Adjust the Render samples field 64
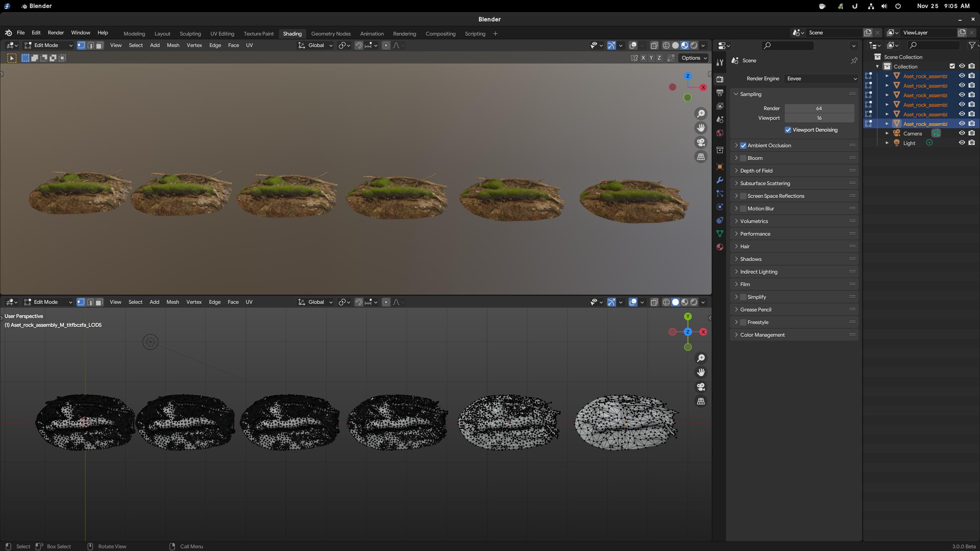Viewport: 980px width, 551px height. coord(819,109)
